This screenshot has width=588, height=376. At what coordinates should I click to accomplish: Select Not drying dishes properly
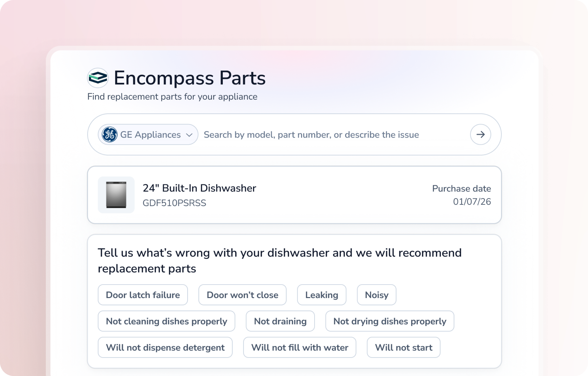[x=390, y=321]
